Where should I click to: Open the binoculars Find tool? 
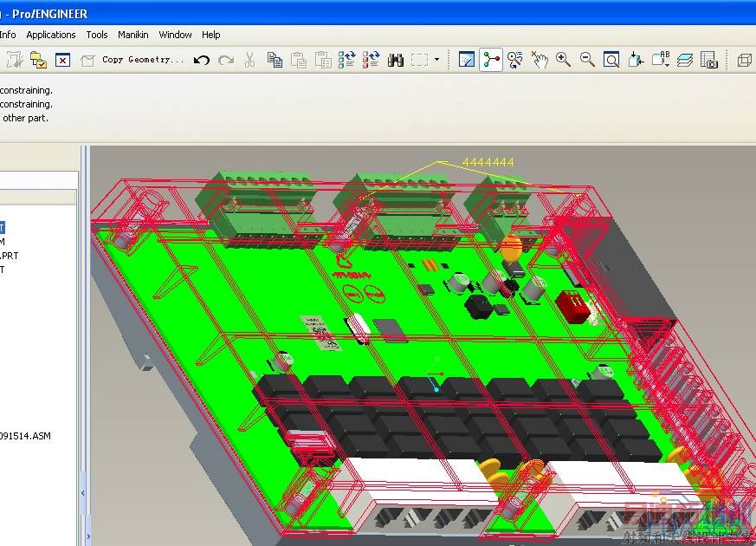point(396,60)
